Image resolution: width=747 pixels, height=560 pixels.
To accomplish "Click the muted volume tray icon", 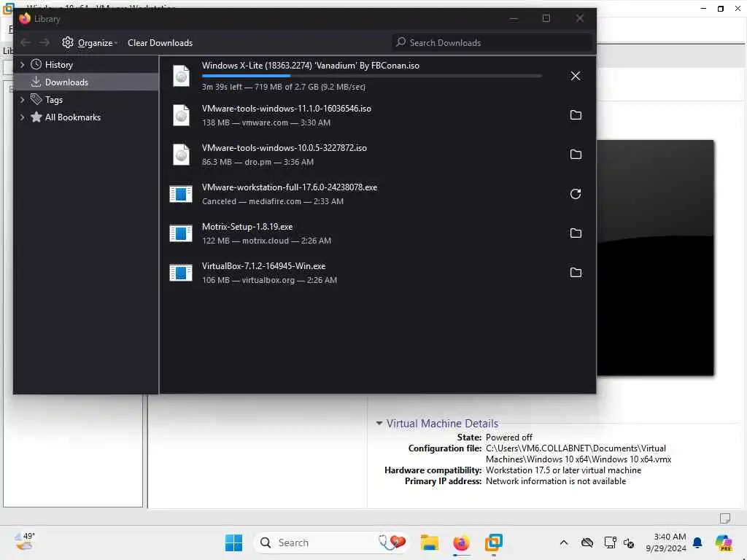I will pos(629,543).
